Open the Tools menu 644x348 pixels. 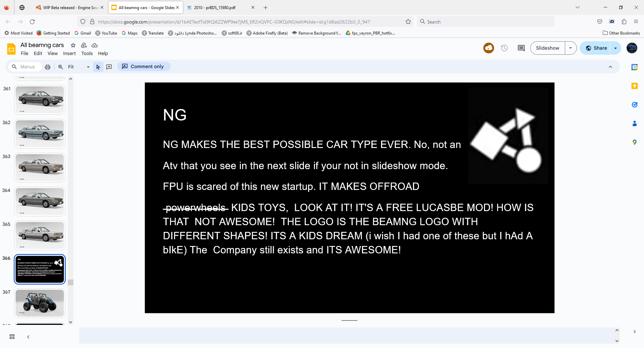tap(87, 53)
